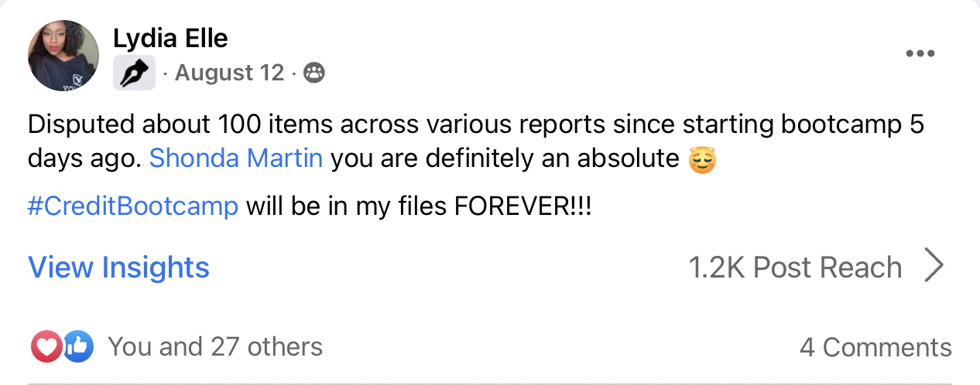
Task: Click the Lydia Elle author name
Action: [171, 37]
